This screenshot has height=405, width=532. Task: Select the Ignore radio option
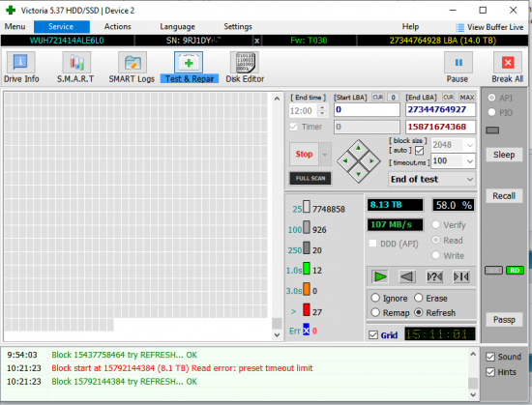click(375, 298)
